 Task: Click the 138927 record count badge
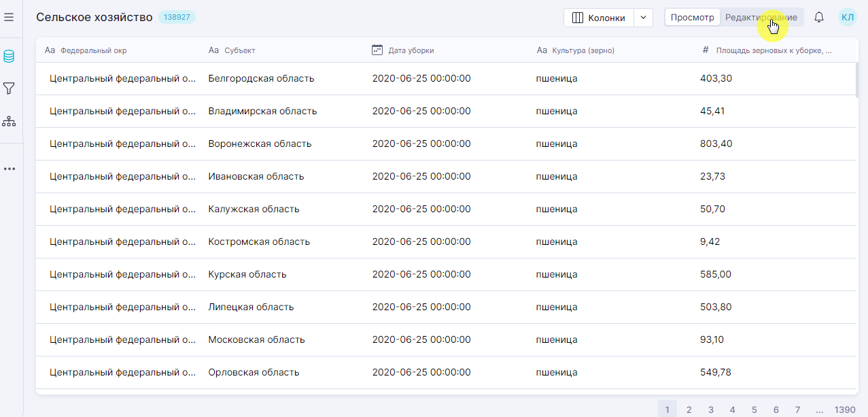pyautogui.click(x=177, y=17)
